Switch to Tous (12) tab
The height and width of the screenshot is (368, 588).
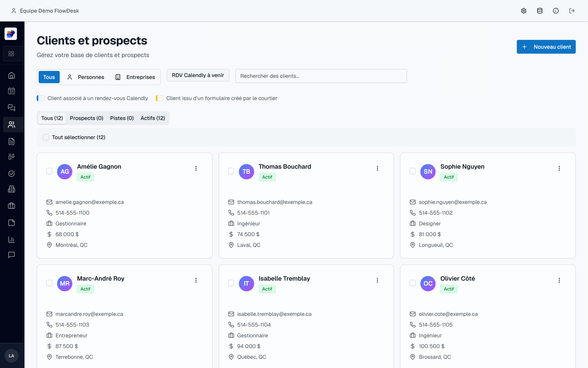[x=52, y=118]
